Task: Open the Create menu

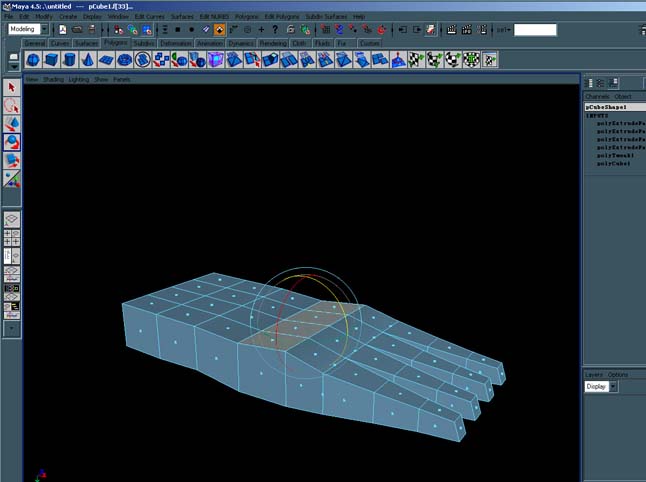Action: 68,16
